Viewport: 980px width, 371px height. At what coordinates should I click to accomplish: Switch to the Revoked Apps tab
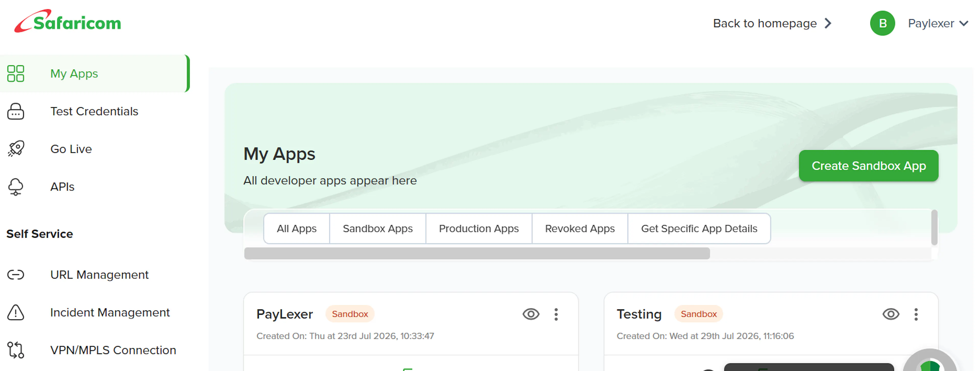coord(580,228)
